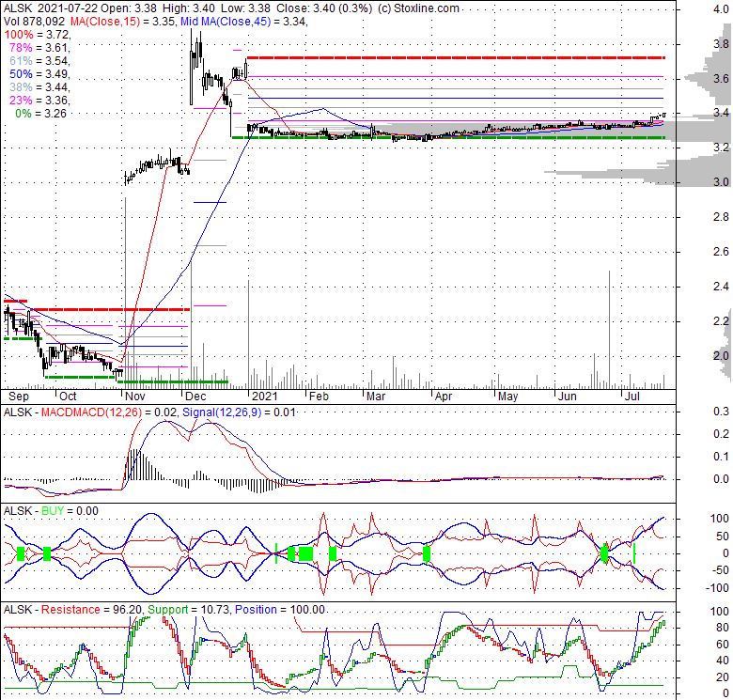
Task: Click the green 'Support = 10.73' legend
Action: pos(189,610)
